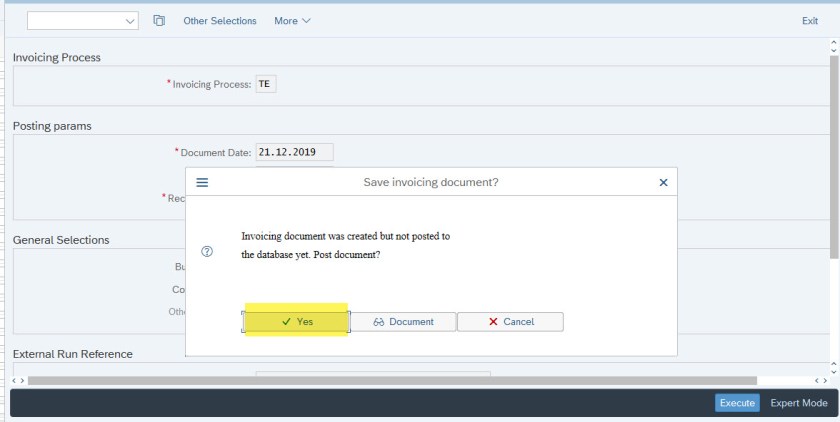Focus the Invoicing Process field
The width and height of the screenshot is (840, 422).
click(x=265, y=84)
